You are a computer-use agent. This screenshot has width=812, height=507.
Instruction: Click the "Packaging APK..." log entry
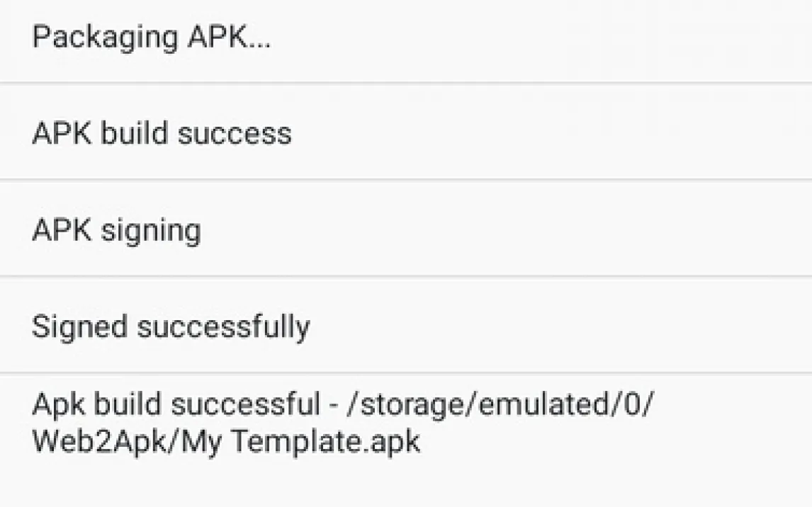click(x=151, y=38)
